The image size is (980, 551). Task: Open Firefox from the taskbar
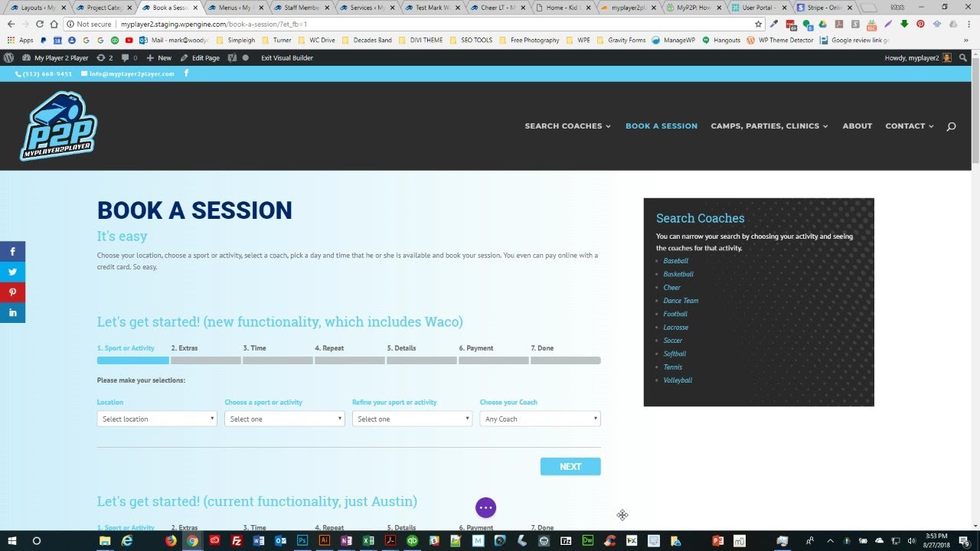pos(170,540)
